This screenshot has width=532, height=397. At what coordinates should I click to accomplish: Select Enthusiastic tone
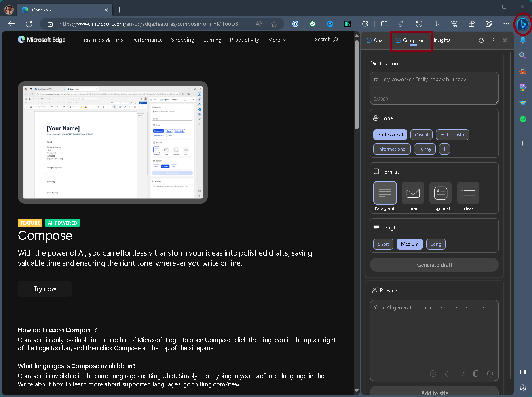[x=452, y=135]
